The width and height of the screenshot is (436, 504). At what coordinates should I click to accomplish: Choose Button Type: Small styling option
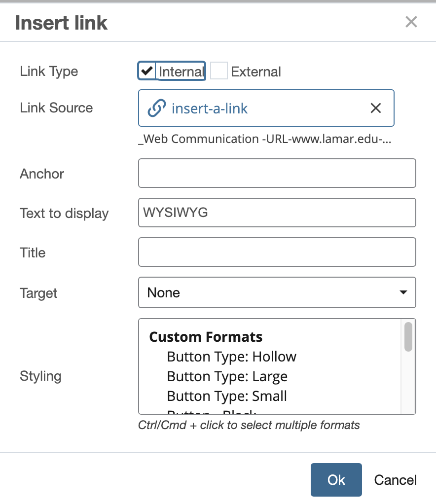pos(227,396)
